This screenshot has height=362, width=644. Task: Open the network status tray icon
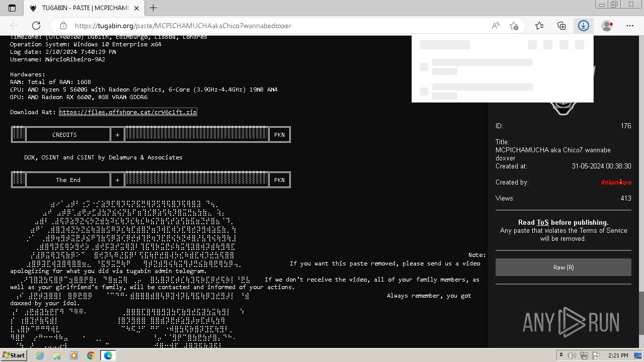pyautogui.click(x=585, y=355)
